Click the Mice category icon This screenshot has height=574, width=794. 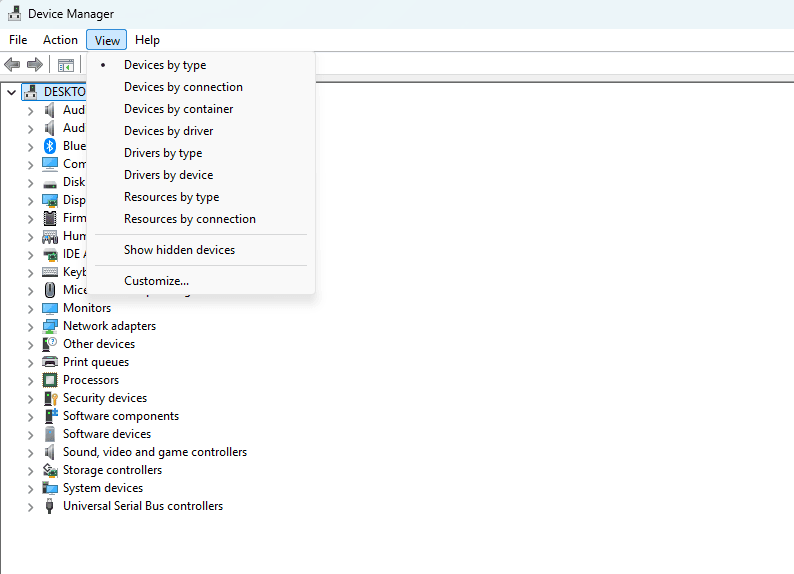click(50, 290)
